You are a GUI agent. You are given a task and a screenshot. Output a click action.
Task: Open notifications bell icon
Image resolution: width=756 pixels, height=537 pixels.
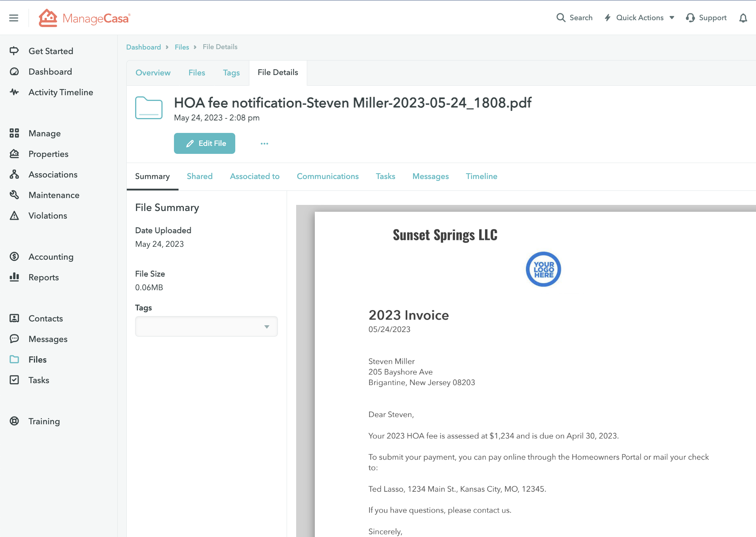[x=743, y=18]
